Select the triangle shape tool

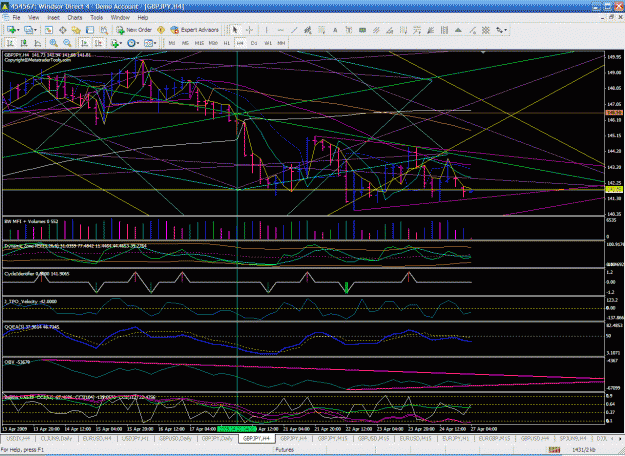pos(458,30)
